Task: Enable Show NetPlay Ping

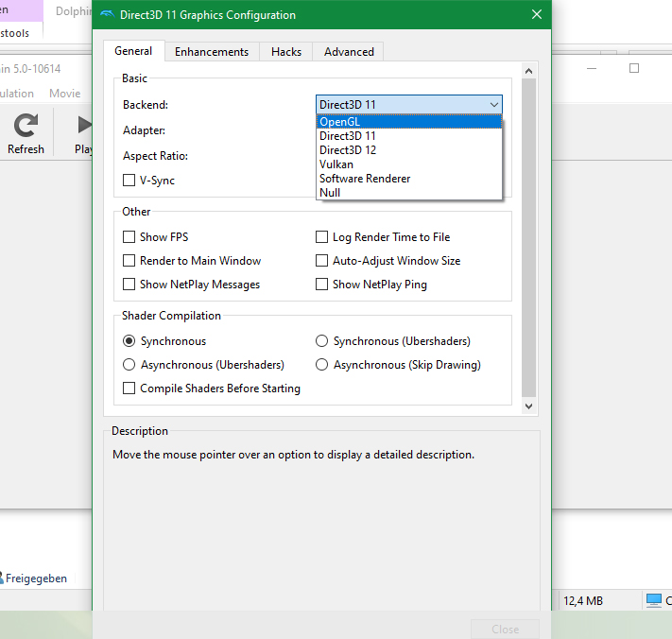Action: click(x=322, y=285)
